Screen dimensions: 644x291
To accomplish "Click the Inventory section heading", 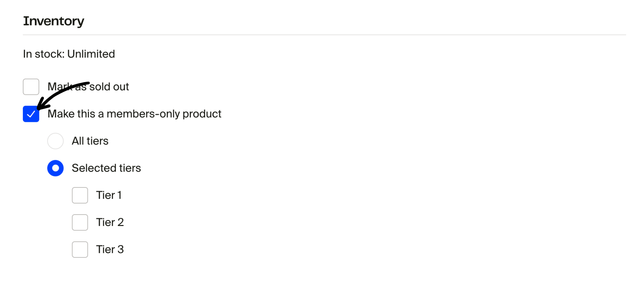I will tap(54, 21).
